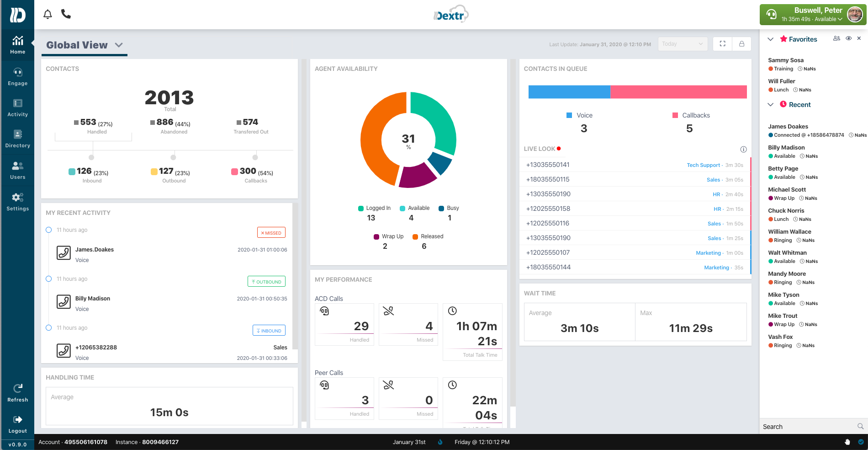Viewport: 868px width, 450px height.
Task: Collapse the Recent contacts section
Action: pos(771,104)
